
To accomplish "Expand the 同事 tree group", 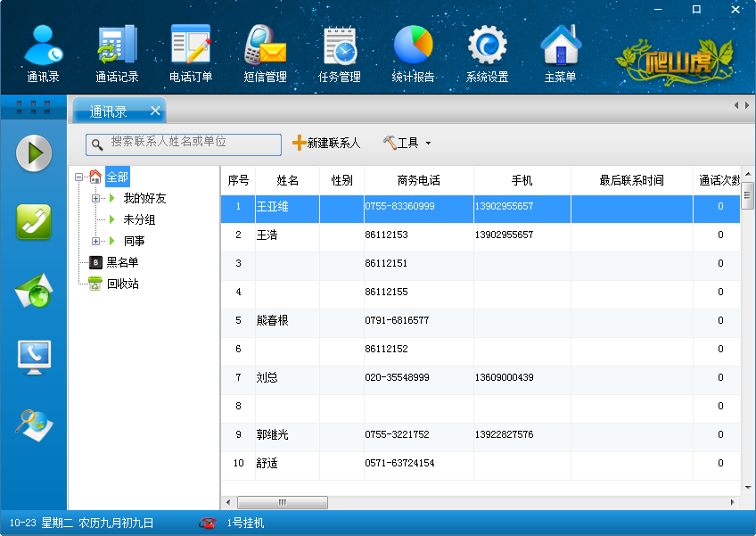I will (x=96, y=241).
